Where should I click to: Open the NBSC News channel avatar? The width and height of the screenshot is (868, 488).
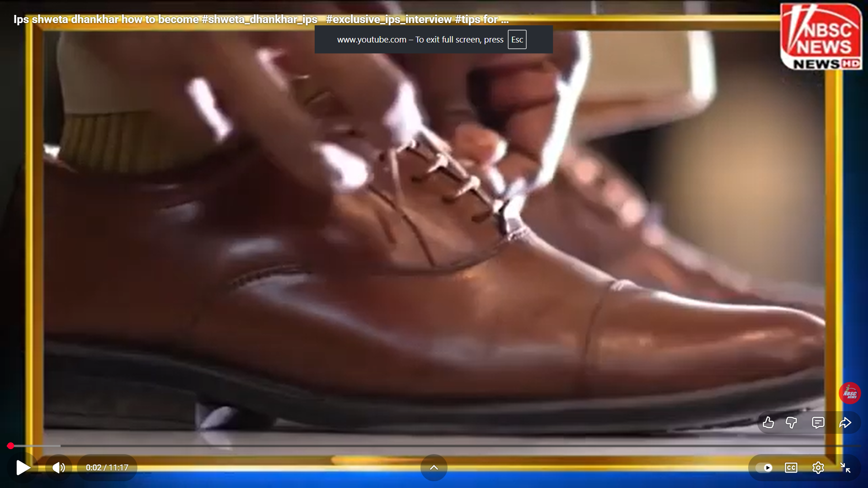[849, 393]
